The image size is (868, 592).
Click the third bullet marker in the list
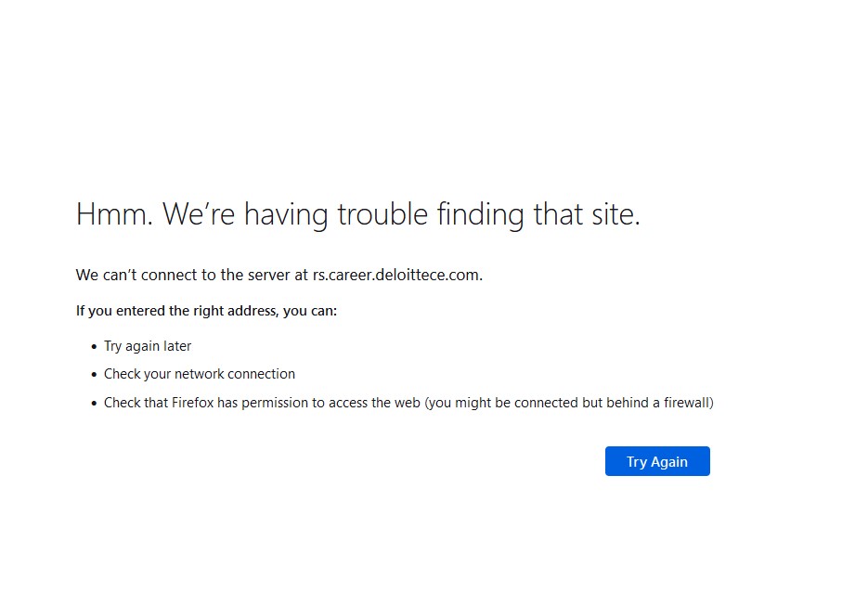(92, 403)
